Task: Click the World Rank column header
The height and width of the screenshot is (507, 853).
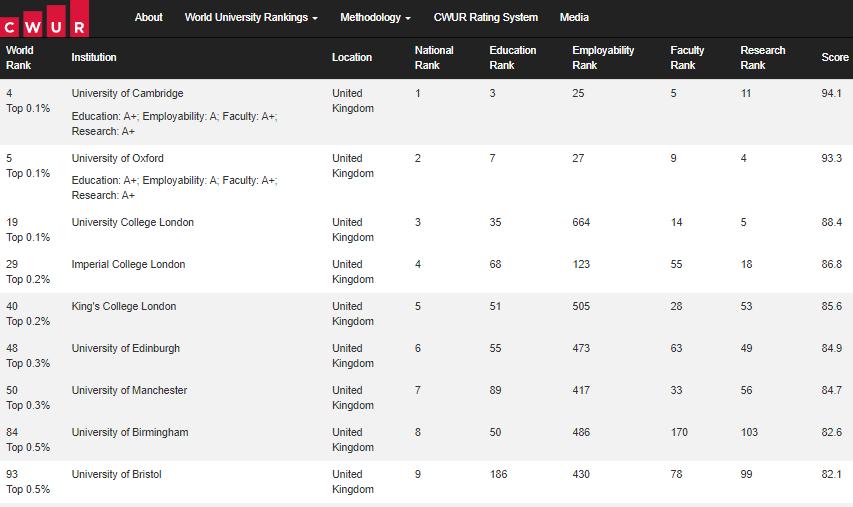Action: pos(20,57)
